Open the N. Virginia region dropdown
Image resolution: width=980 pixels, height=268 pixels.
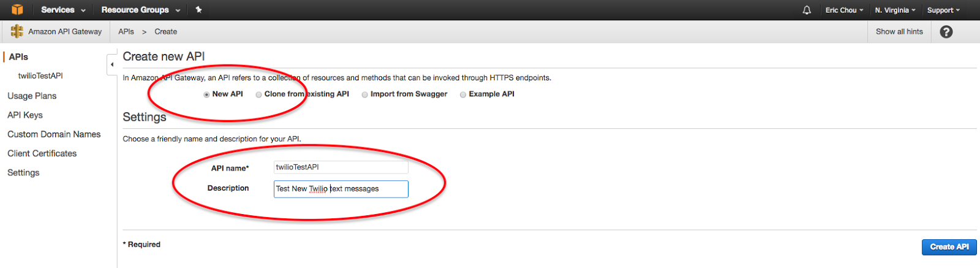point(895,10)
